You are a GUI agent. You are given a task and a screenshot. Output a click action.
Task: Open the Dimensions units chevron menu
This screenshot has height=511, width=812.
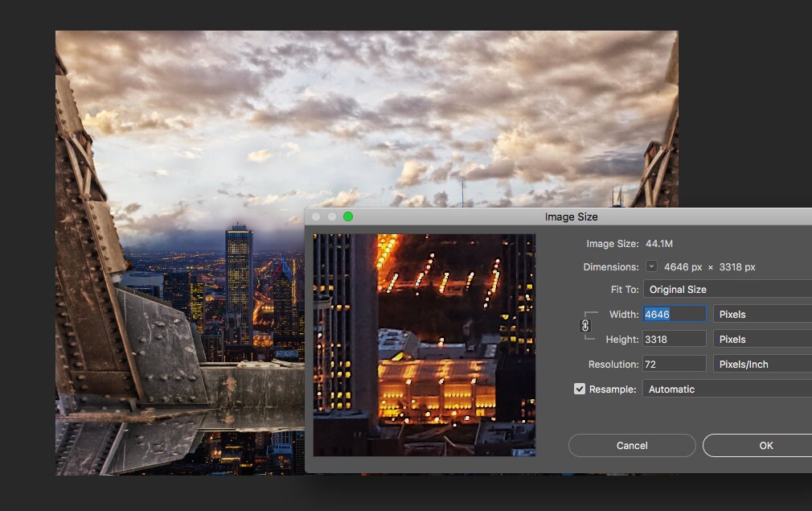click(652, 266)
